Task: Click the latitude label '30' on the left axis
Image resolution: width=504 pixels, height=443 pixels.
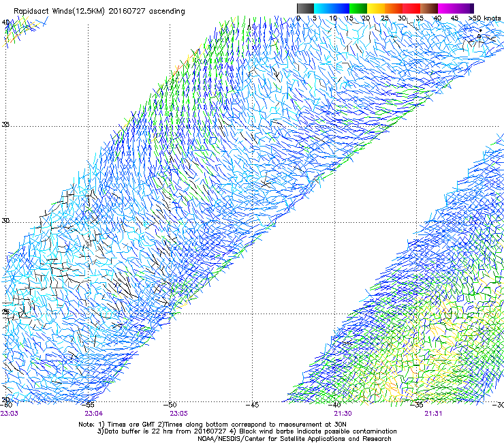Action: click(5, 221)
